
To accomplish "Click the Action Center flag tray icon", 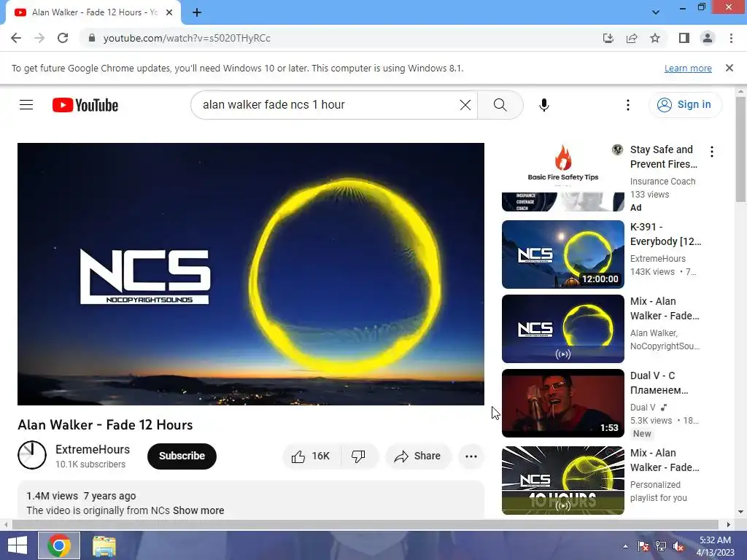I will click(643, 546).
